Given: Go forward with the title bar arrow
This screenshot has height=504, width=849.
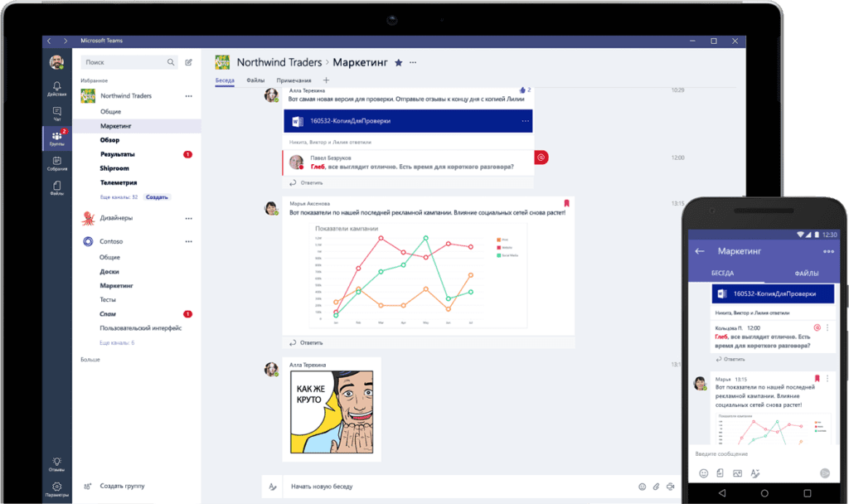Looking at the screenshot, I should 65,41.
